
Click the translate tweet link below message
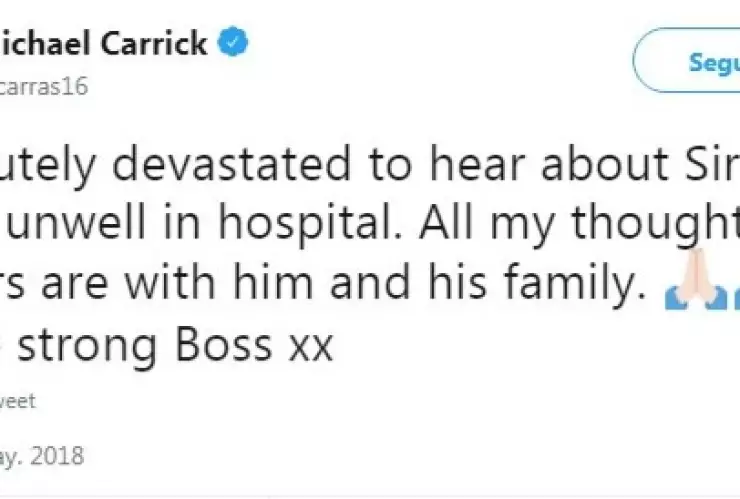[18, 401]
